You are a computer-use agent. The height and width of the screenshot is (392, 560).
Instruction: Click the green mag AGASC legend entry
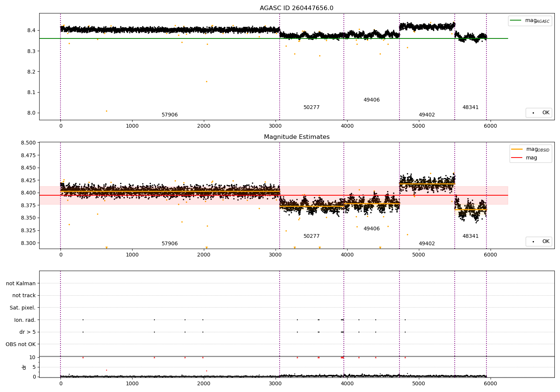pyautogui.click(x=530, y=21)
